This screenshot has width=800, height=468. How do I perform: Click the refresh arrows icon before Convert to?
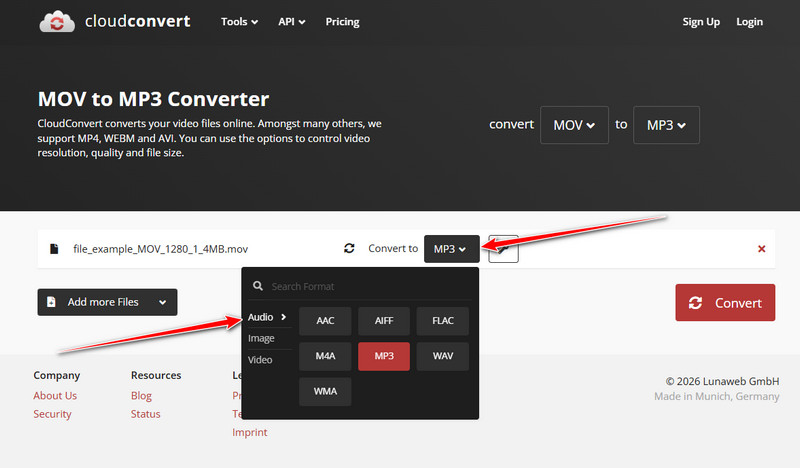coord(349,249)
